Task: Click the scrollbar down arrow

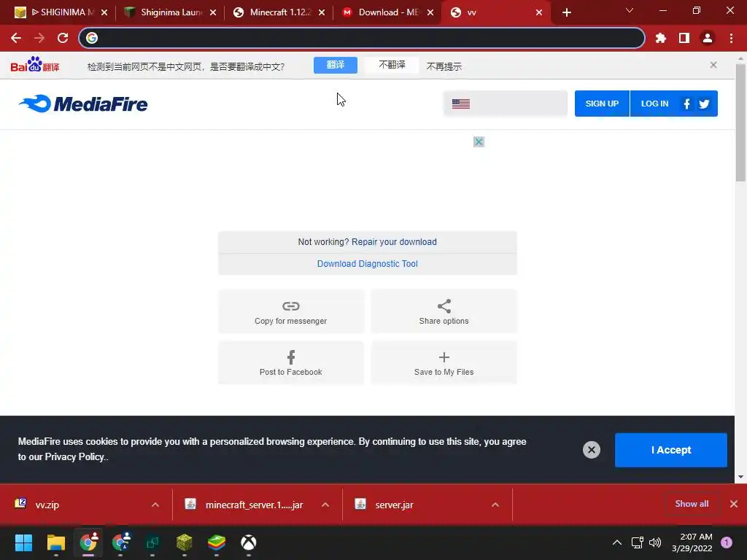Action: [740, 477]
